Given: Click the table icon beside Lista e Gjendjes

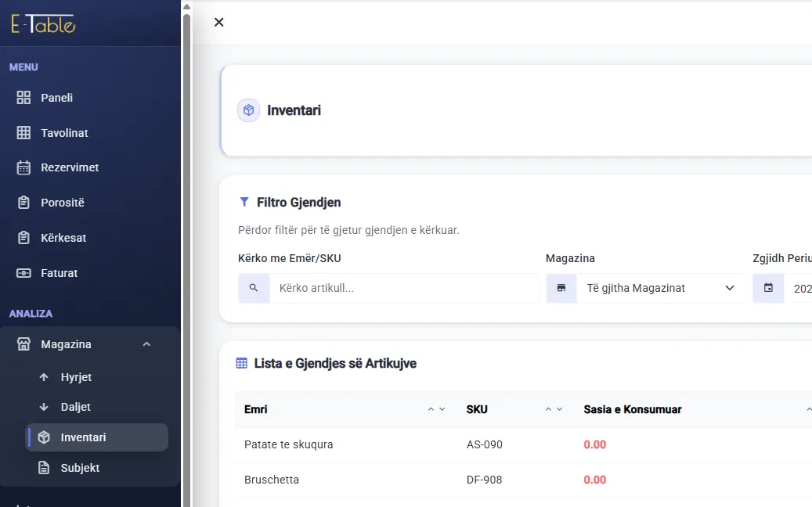Looking at the screenshot, I should point(242,363).
